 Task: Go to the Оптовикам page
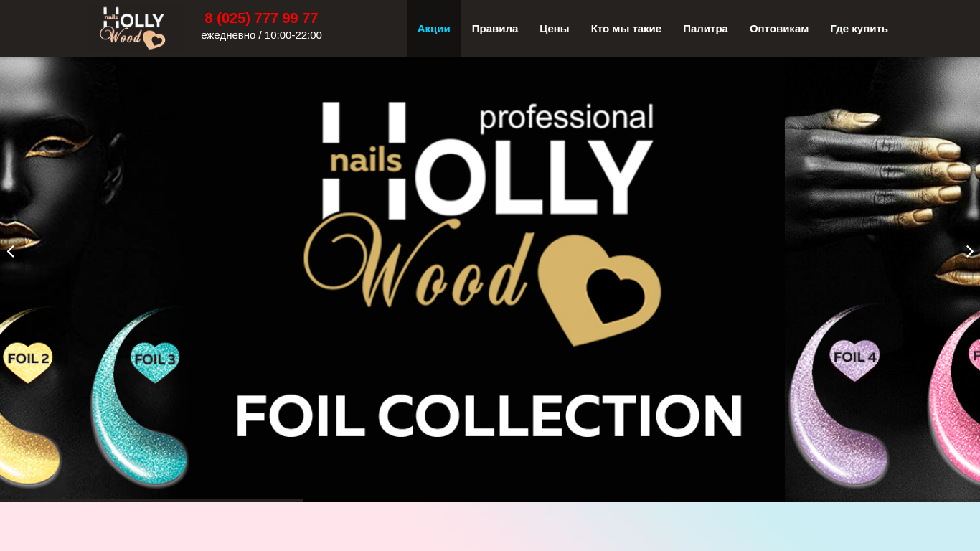click(779, 29)
